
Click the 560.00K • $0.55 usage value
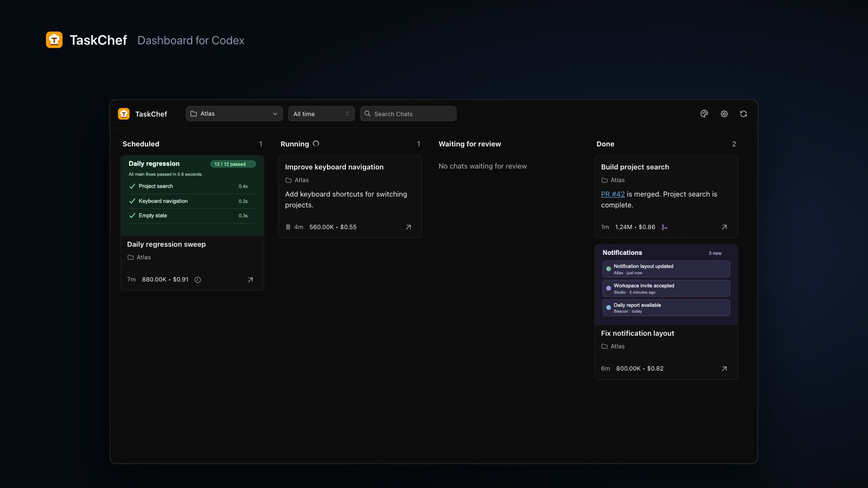pos(333,227)
